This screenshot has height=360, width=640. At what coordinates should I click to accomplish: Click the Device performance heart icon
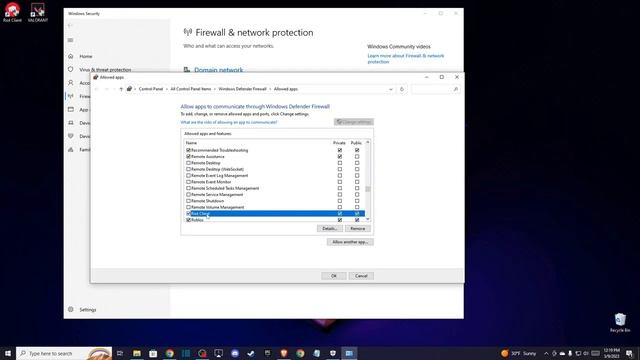tap(71, 136)
